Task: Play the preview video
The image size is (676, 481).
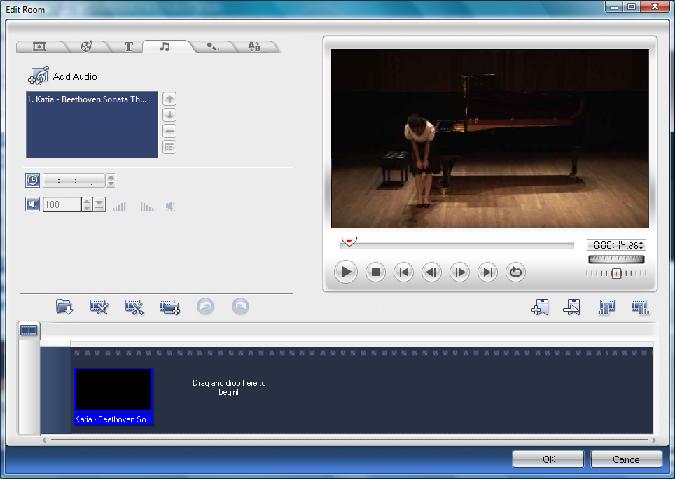Action: point(346,272)
